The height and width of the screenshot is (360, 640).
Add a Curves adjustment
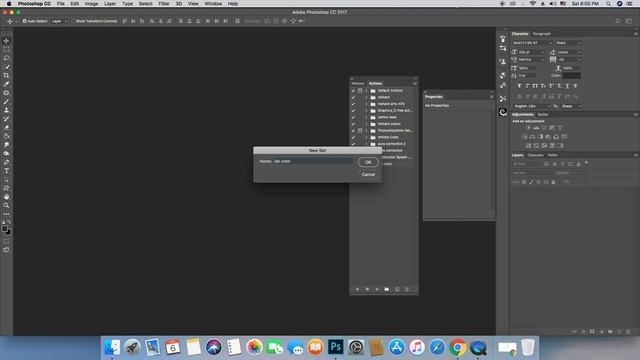pyautogui.click(x=544, y=128)
